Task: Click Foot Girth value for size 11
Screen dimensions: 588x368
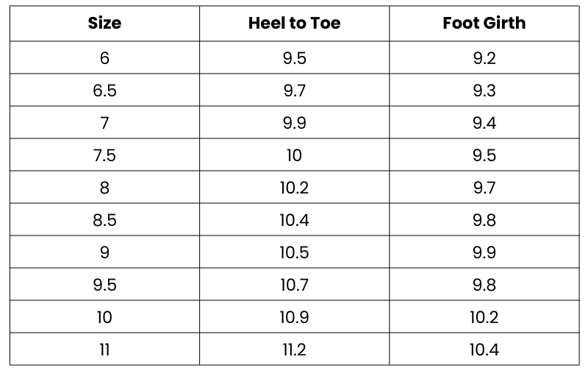Action: pos(484,350)
